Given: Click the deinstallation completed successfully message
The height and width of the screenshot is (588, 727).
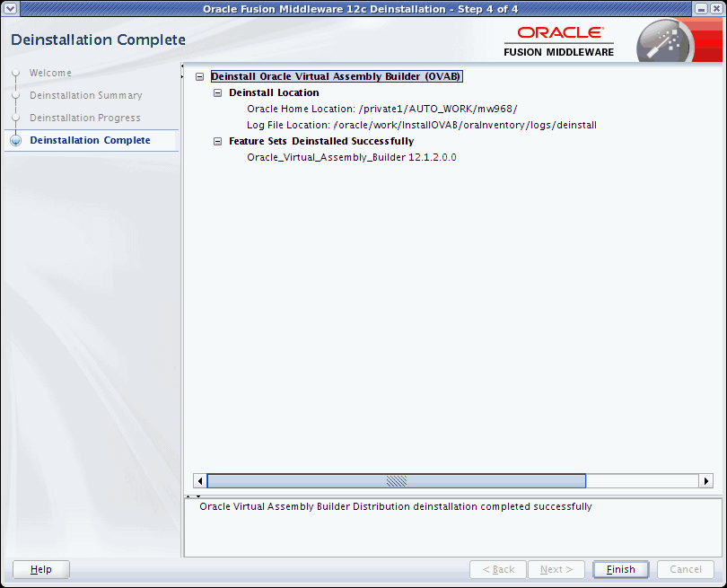Looking at the screenshot, I should coord(396,506).
